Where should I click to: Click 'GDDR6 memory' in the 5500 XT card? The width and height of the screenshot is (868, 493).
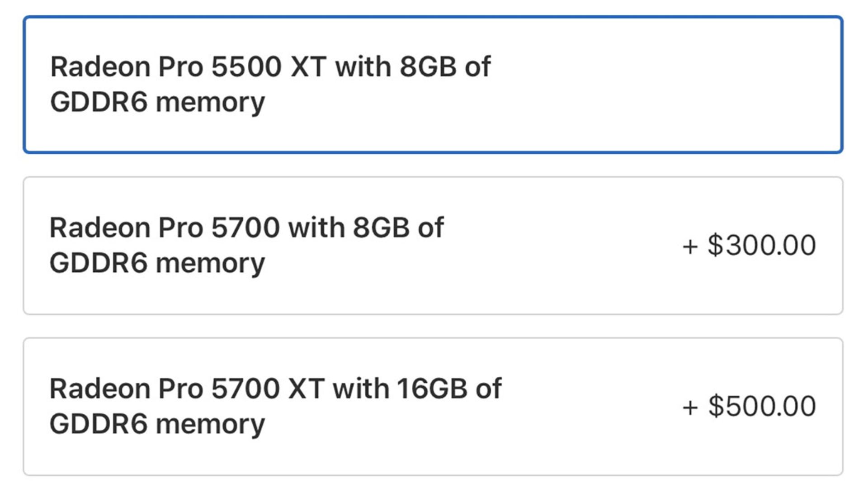pos(157,102)
